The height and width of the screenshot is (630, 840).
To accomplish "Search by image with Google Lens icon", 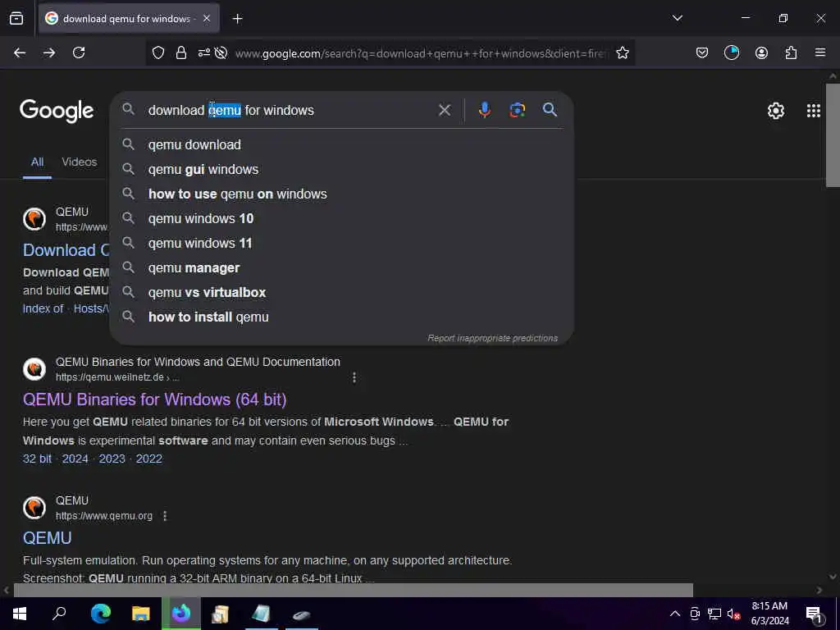I will pos(517,110).
